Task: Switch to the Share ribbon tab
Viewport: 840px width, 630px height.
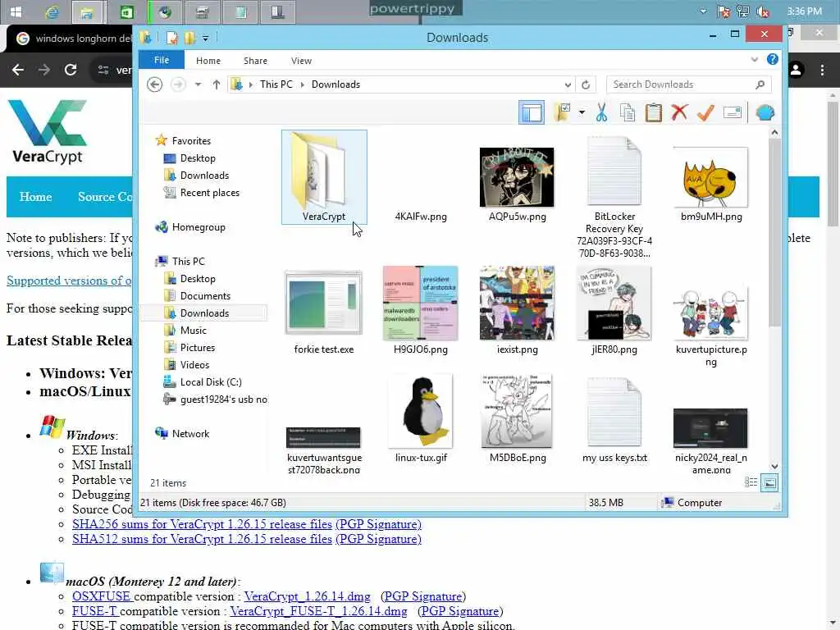Action: (x=256, y=61)
